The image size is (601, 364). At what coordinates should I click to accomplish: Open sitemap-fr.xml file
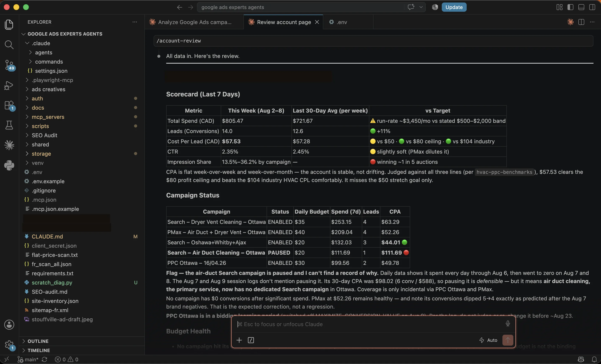pos(50,310)
